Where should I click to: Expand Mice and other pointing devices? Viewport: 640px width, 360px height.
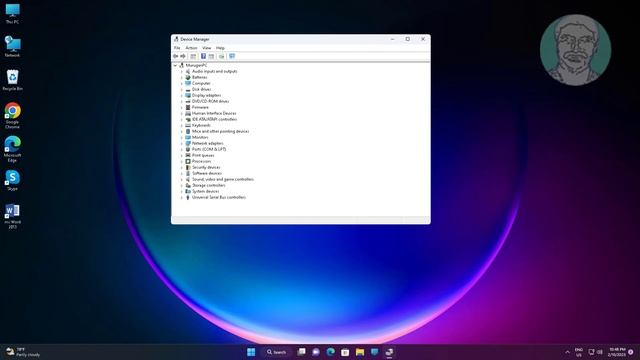pyautogui.click(x=182, y=131)
